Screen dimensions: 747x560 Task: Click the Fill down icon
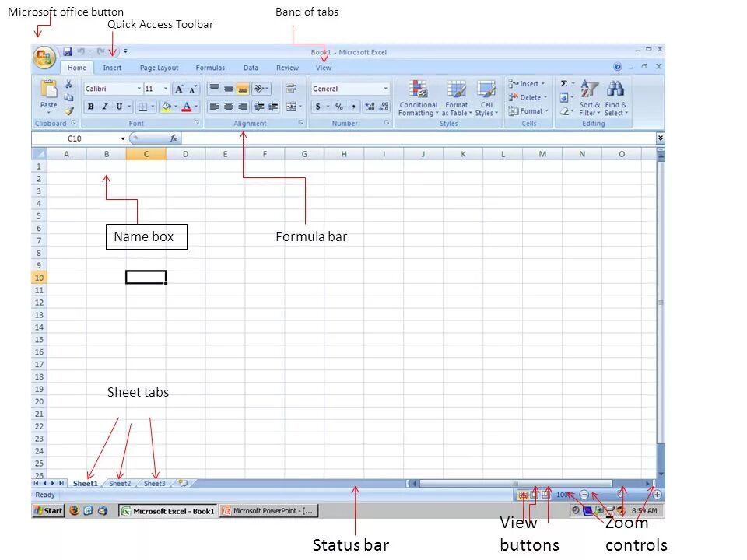tap(564, 98)
